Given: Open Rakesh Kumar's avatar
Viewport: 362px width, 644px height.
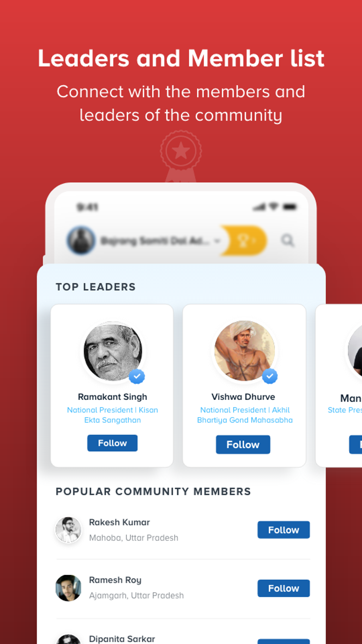Looking at the screenshot, I should (x=68, y=530).
